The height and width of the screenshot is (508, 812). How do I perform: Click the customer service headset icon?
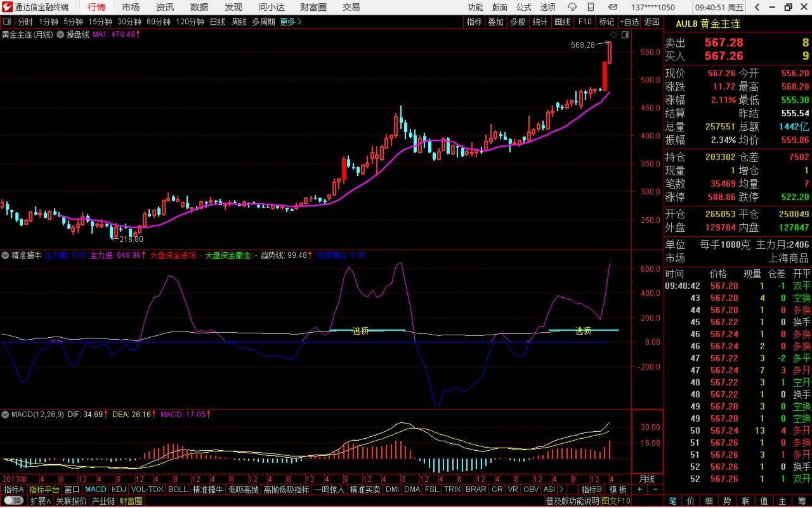pyautogui.click(x=572, y=7)
